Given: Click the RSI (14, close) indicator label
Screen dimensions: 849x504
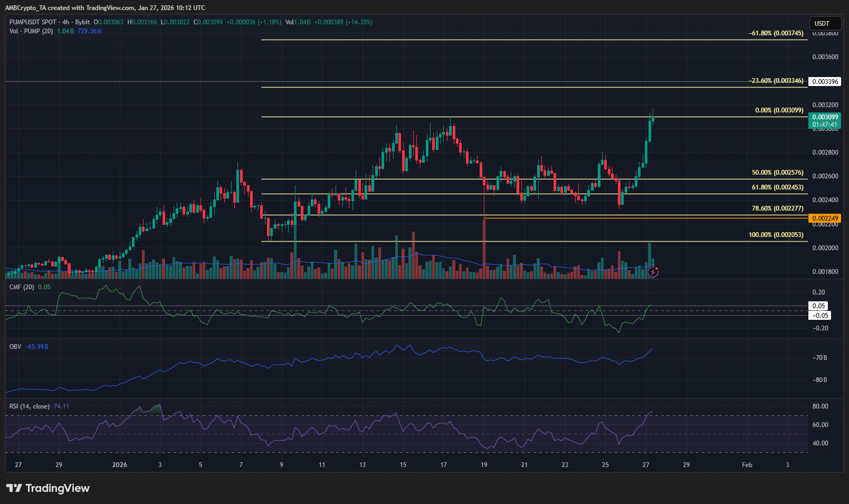Looking at the screenshot, I should click(x=30, y=406).
